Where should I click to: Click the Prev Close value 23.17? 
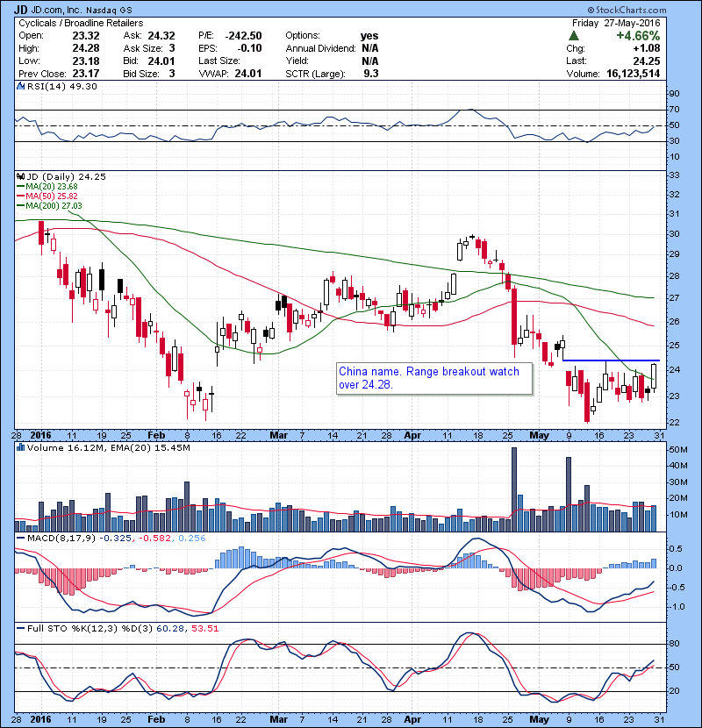pos(86,74)
